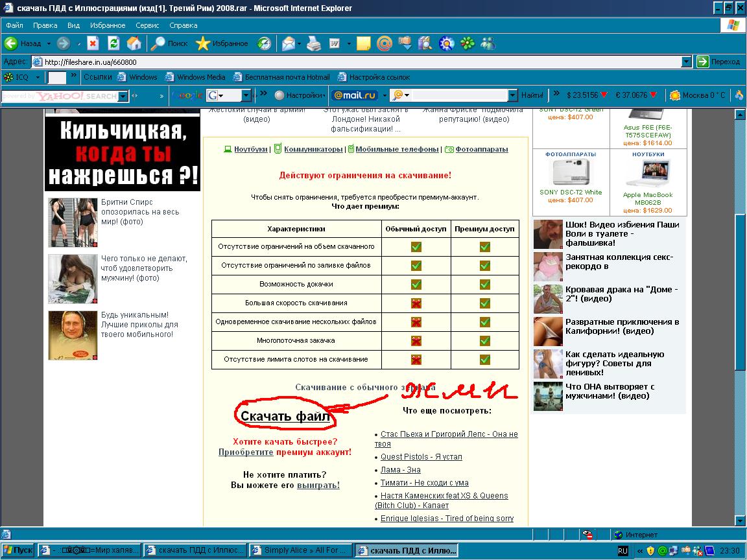Click the Go (Переход) green arrow button
This screenshot has width=747, height=560.
pos(703,62)
